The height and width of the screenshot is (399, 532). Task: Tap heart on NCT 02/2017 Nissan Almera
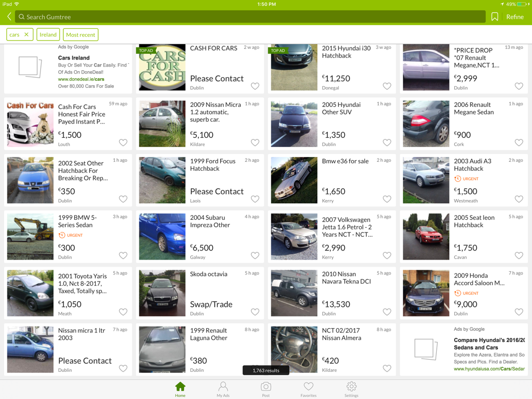coord(387,368)
